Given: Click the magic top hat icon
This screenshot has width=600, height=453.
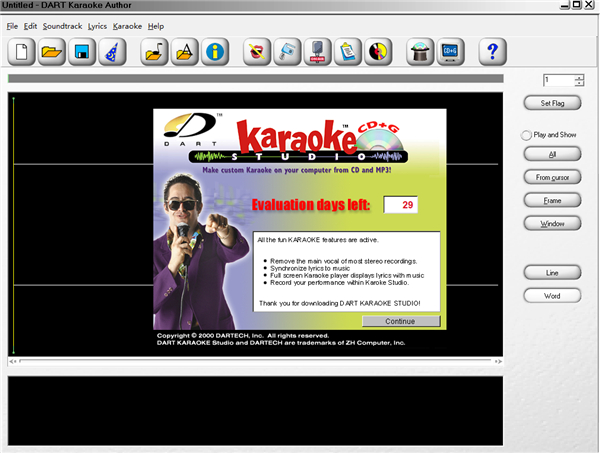Looking at the screenshot, I should [x=420, y=52].
